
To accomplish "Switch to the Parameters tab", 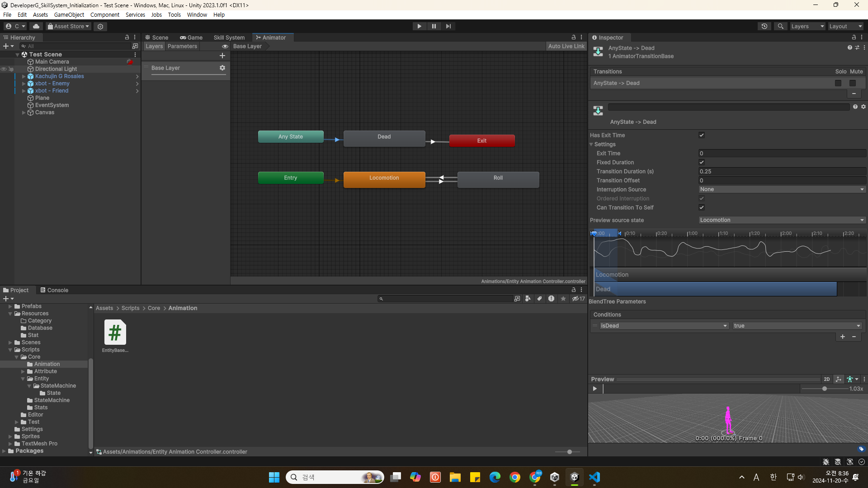I will [182, 46].
